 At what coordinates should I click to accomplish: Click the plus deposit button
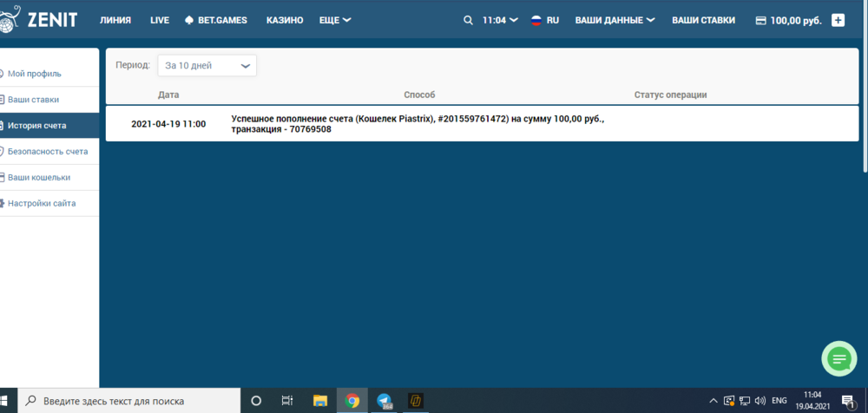[838, 21]
